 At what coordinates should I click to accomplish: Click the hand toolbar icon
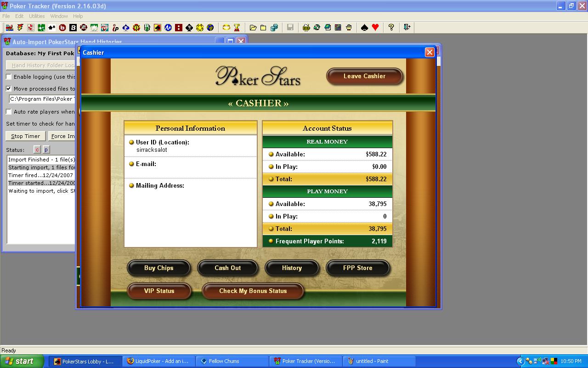click(349, 28)
